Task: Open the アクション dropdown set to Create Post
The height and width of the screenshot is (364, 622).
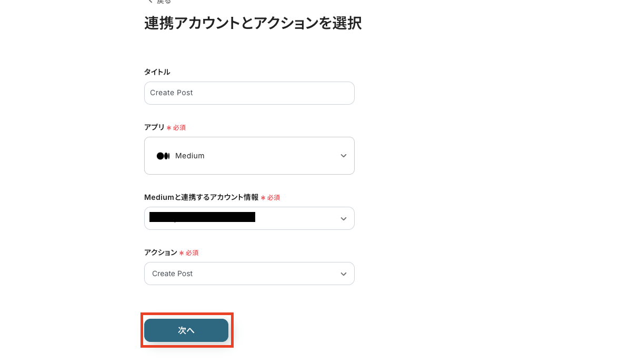Action: click(x=249, y=274)
